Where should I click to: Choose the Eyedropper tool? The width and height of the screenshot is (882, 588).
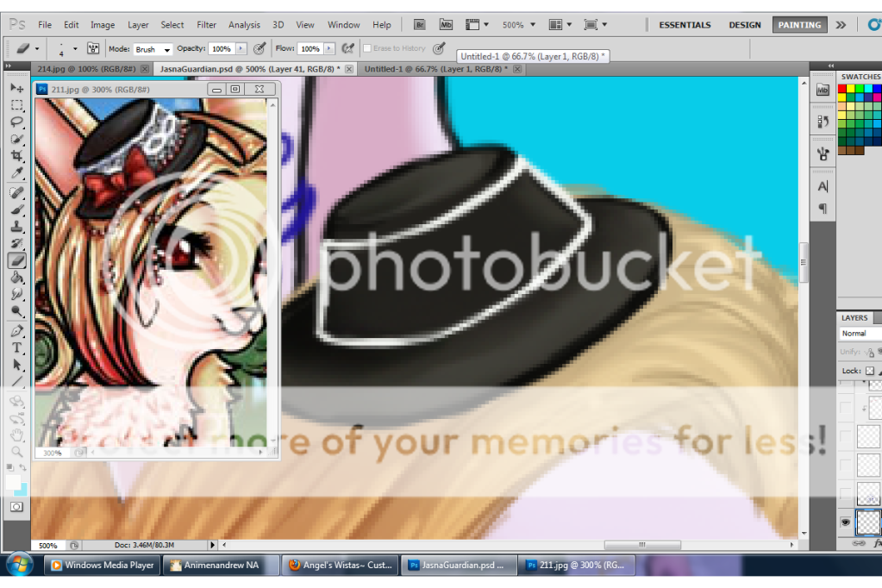coord(16,173)
